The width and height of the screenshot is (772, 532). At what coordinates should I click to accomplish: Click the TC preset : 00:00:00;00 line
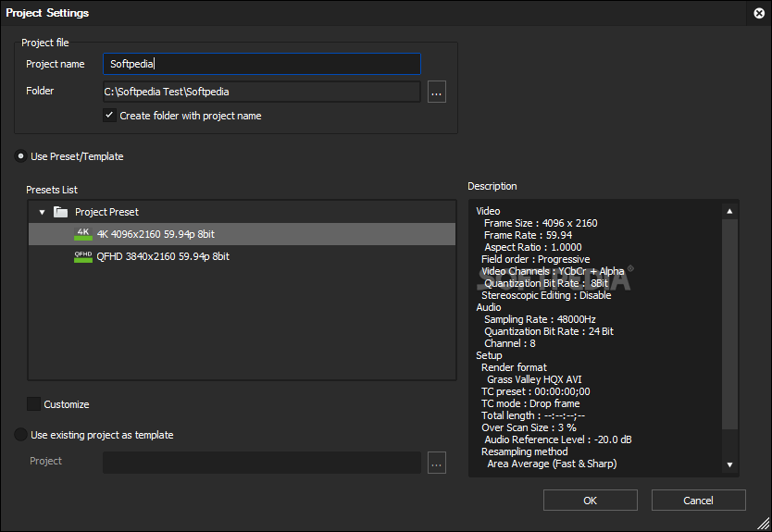[536, 391]
